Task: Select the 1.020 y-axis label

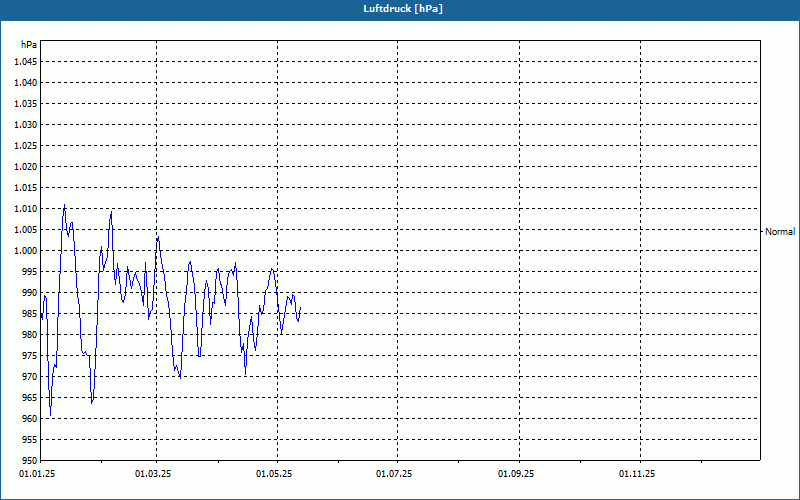Action: [26, 166]
